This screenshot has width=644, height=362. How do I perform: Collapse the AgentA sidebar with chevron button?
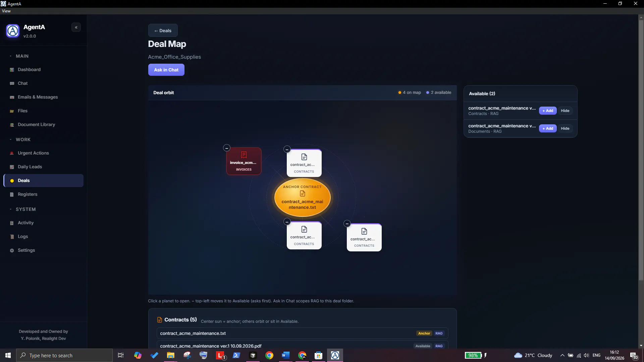[x=76, y=27]
